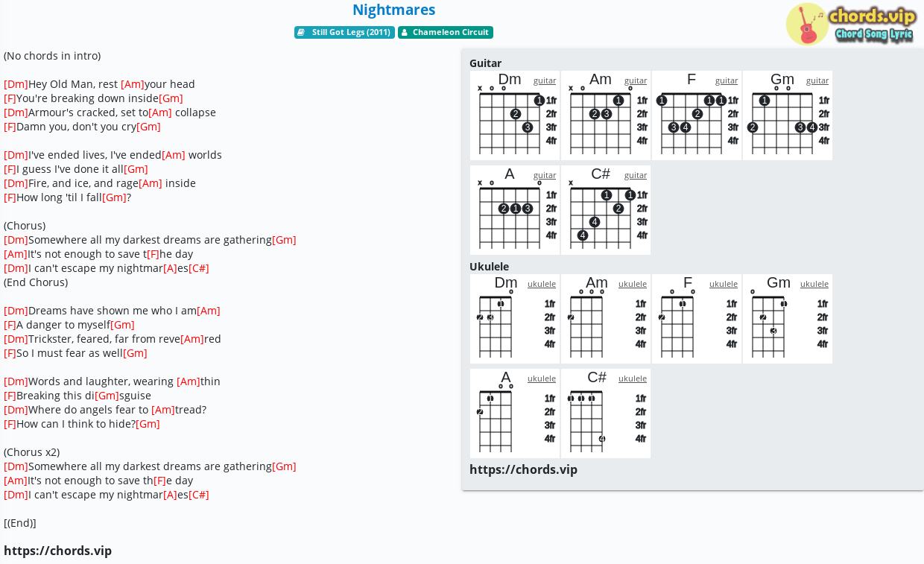Click the [C#] chord in the first chorus

point(199,268)
